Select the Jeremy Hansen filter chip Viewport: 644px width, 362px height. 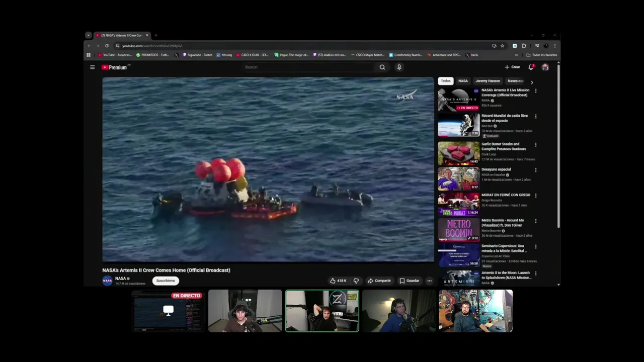pyautogui.click(x=488, y=81)
